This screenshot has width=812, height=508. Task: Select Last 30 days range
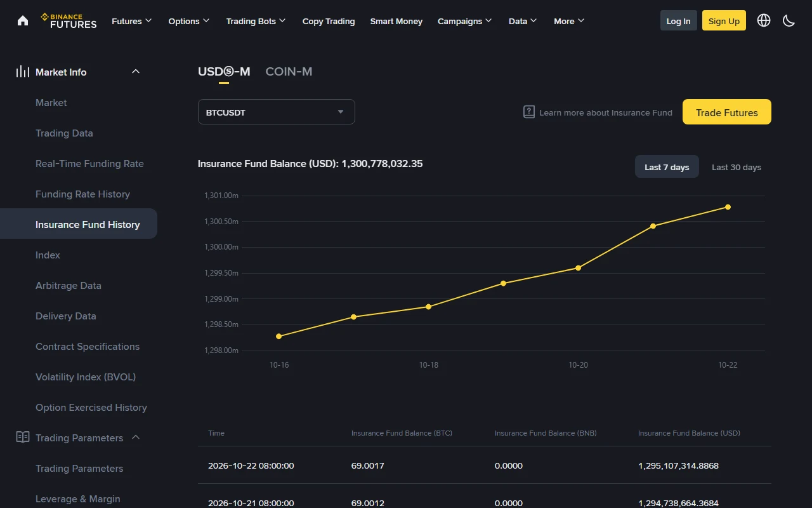737,167
